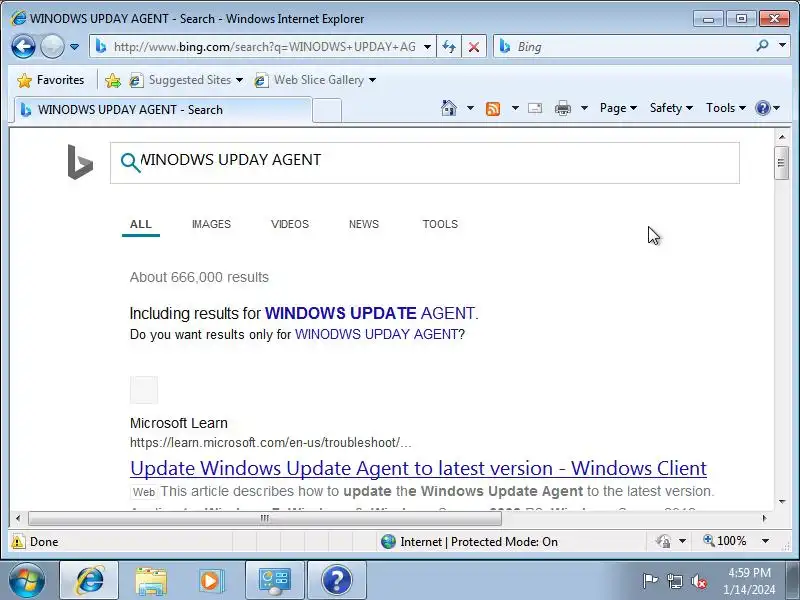Expand the Print dropdown arrow

point(585,108)
